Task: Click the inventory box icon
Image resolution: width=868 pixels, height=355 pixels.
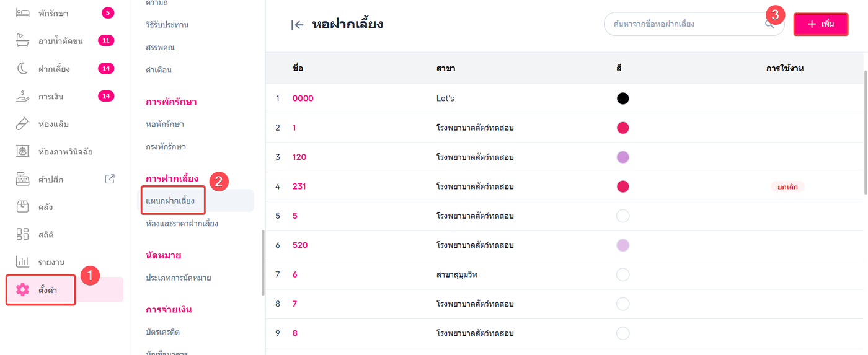Action: [22, 207]
